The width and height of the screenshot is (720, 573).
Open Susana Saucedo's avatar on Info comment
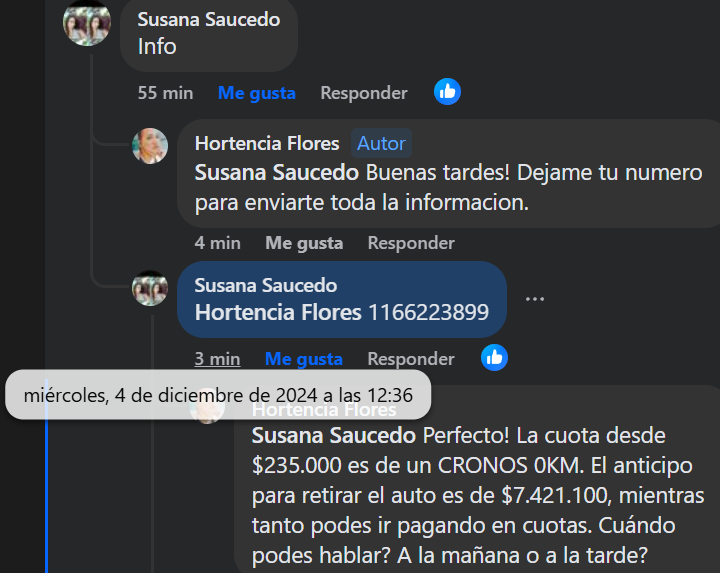pyautogui.click(x=87, y=23)
